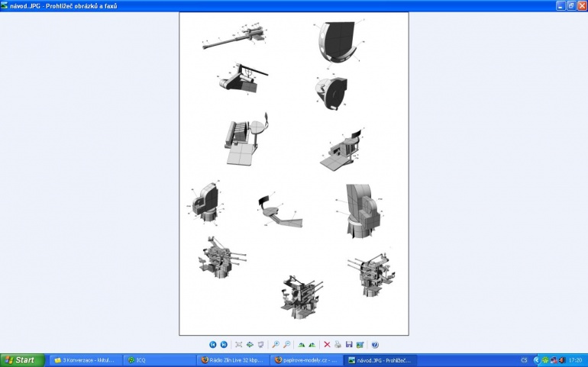Rotate the image counterclockwise
The height and width of the screenshot is (367, 588).
312,345
